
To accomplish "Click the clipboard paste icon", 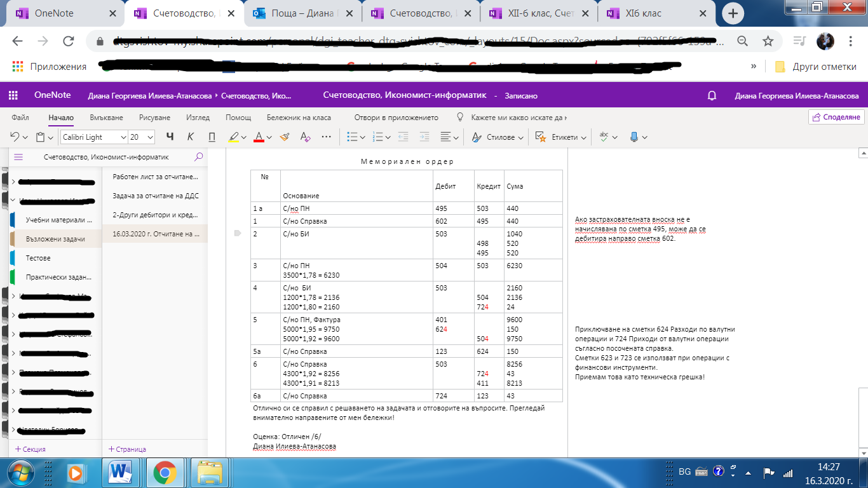I will [40, 137].
